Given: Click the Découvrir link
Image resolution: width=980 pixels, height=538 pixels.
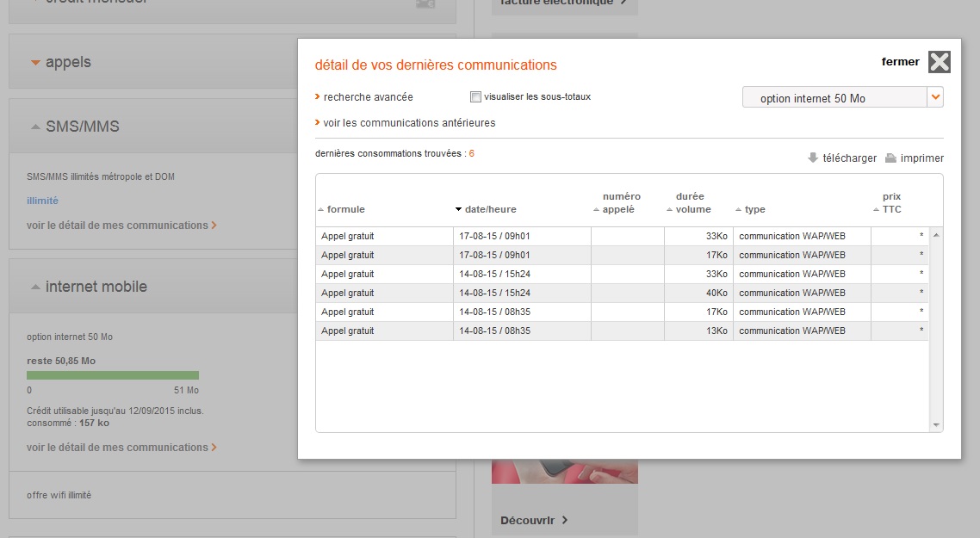Looking at the screenshot, I should [534, 520].
